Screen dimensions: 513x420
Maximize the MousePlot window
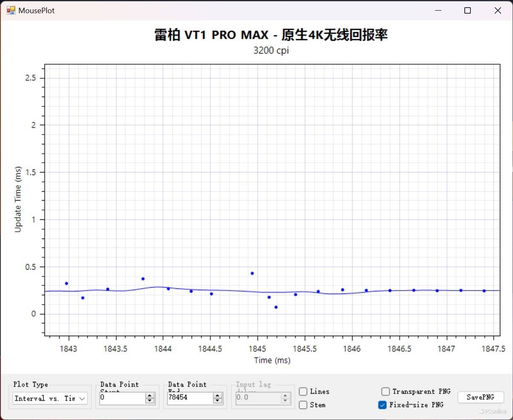467,11
